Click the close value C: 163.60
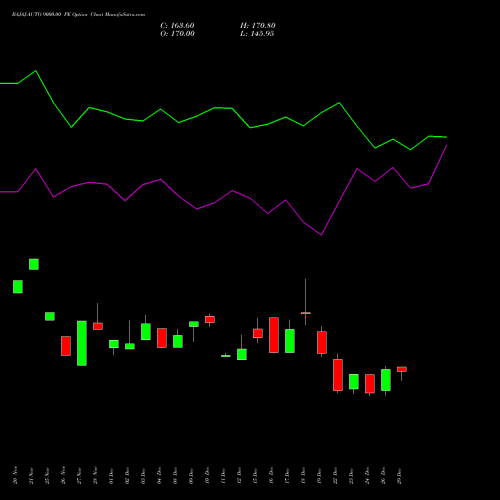The image size is (500, 500). click(177, 26)
